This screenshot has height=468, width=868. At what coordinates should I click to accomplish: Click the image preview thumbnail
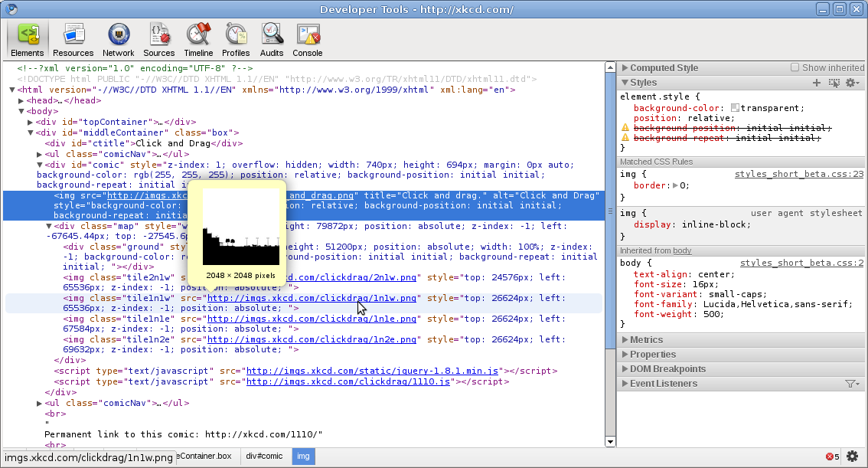tap(241, 227)
